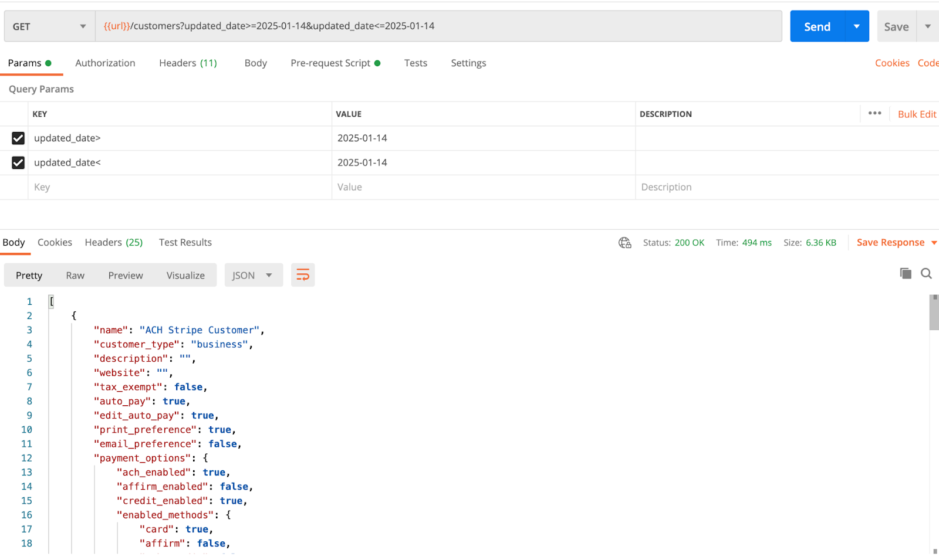Viewport: 939px width, 560px height.
Task: Click the Save button
Action: [896, 26]
